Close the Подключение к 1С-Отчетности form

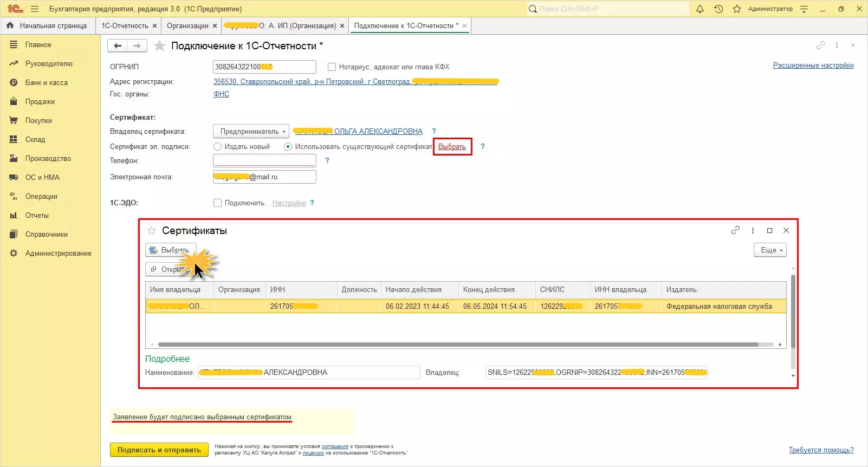click(x=853, y=46)
